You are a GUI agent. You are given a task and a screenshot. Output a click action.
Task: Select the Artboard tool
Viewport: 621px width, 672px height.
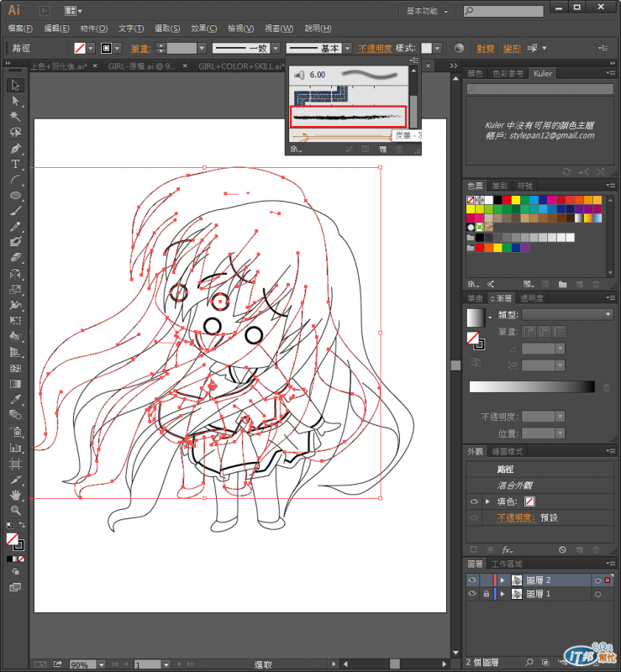pyautogui.click(x=15, y=464)
